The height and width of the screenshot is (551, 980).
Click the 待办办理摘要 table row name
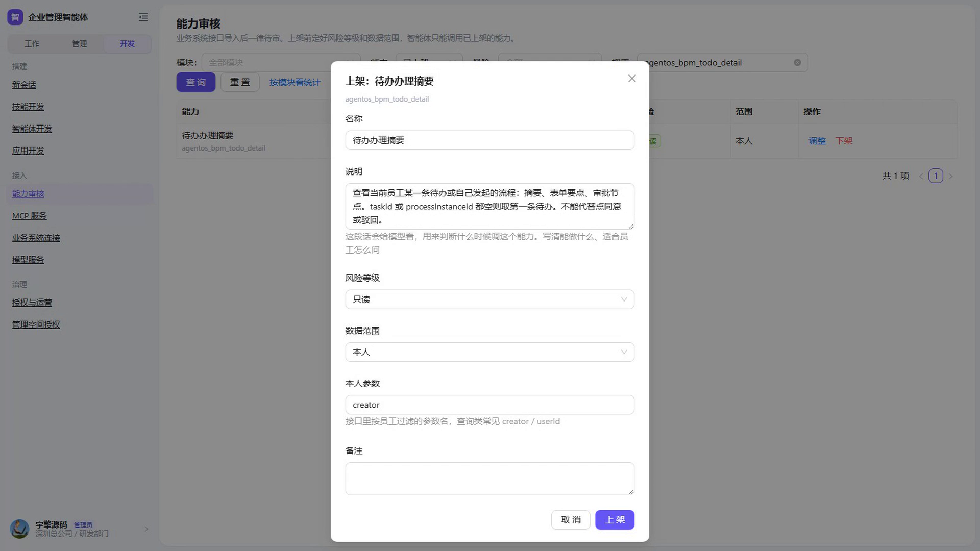(208, 135)
